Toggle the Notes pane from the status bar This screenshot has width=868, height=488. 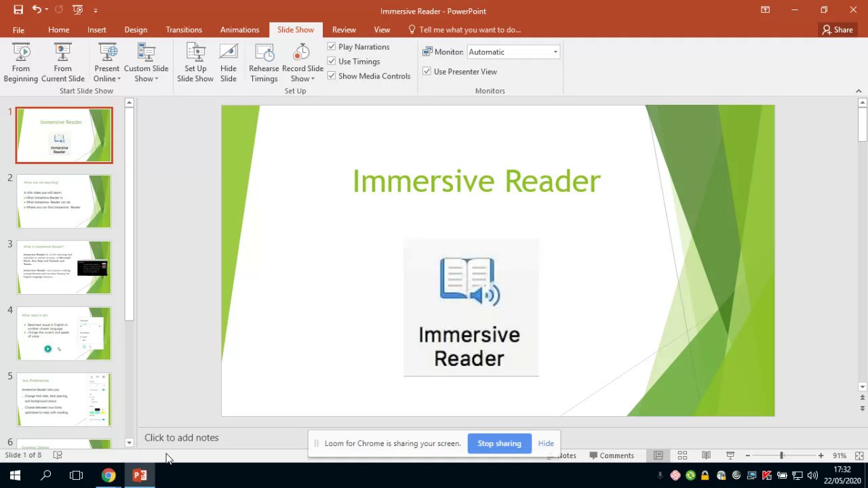pos(561,455)
